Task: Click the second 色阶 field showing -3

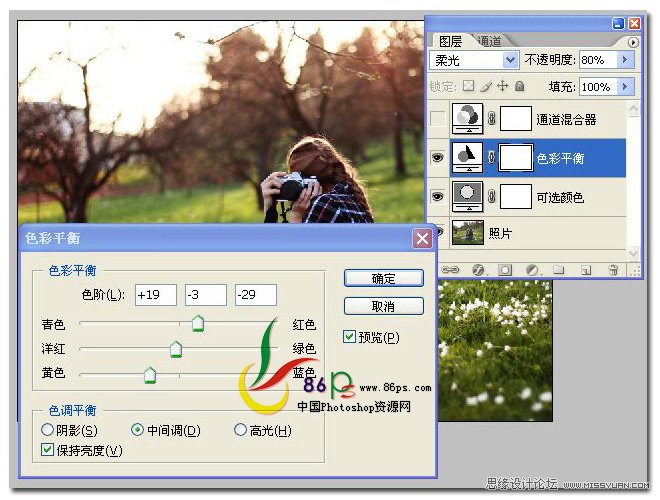Action: click(x=206, y=295)
